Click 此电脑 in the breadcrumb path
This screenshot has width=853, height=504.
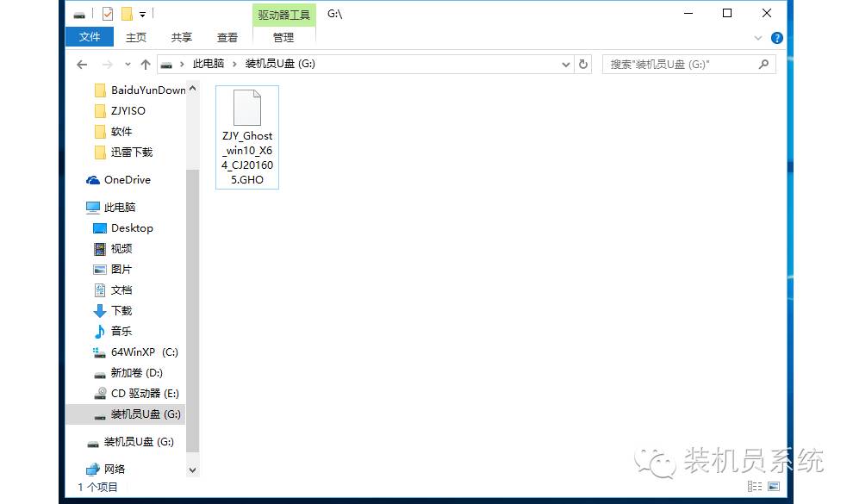click(208, 63)
